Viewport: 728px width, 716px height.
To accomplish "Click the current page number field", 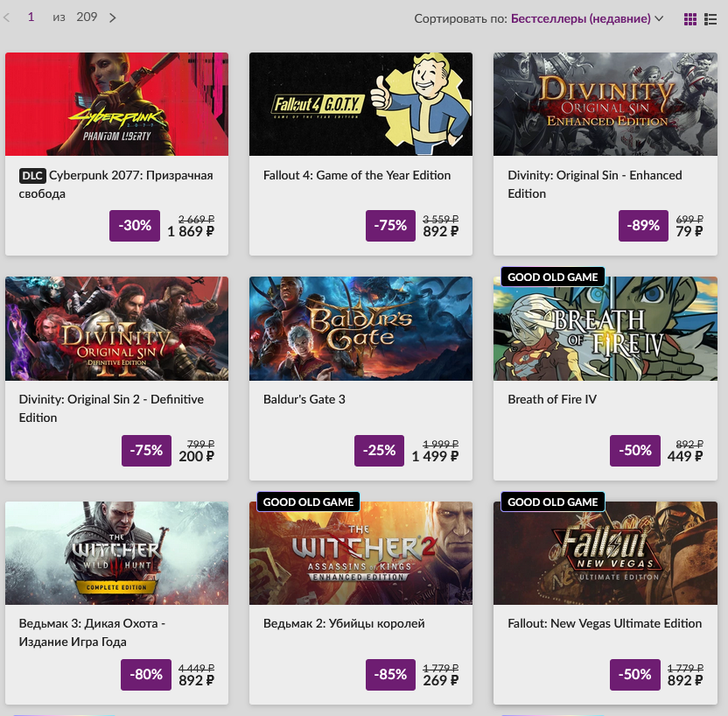I will [31, 18].
